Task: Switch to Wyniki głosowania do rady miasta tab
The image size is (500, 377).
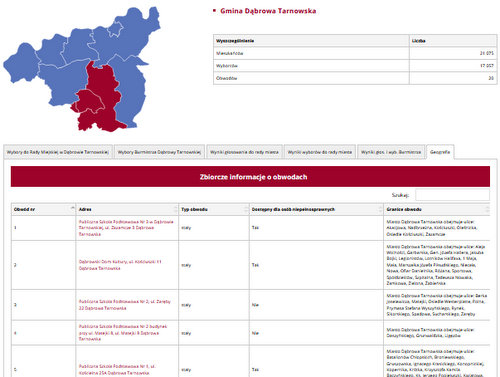Action: (244, 152)
